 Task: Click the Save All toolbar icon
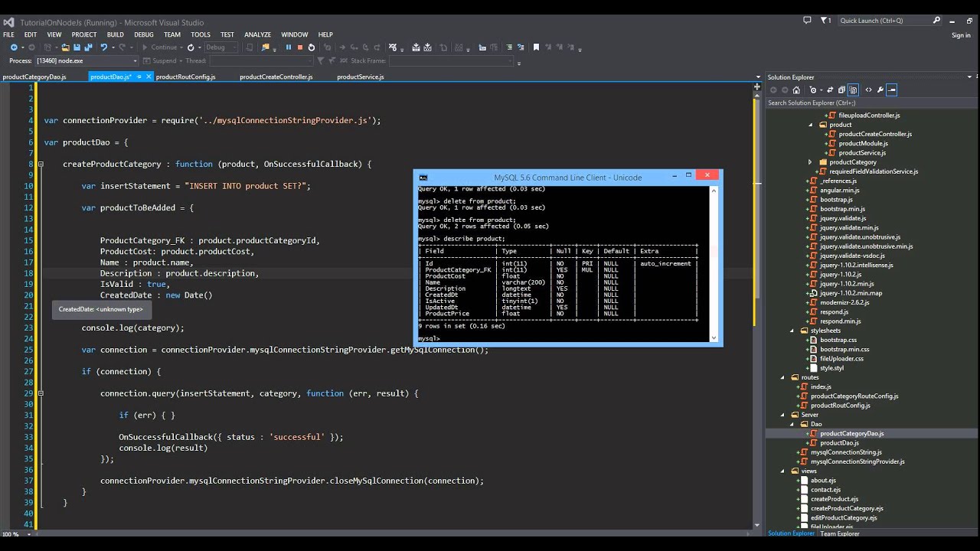[88, 47]
